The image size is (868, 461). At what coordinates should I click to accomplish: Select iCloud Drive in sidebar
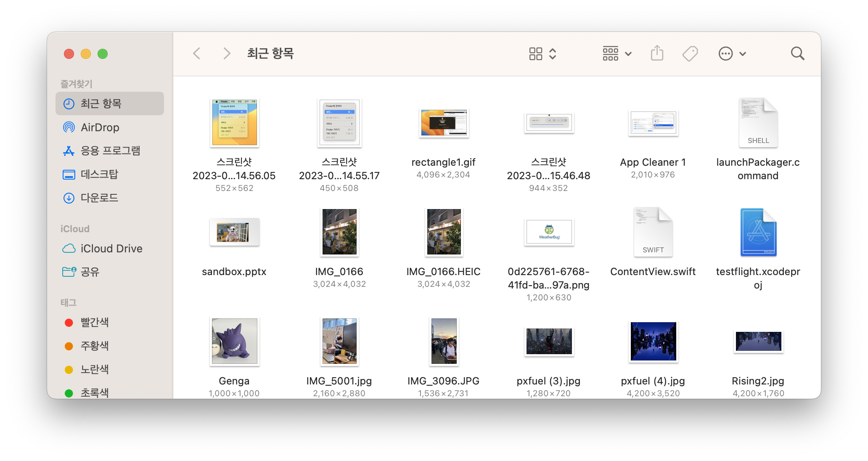111,249
